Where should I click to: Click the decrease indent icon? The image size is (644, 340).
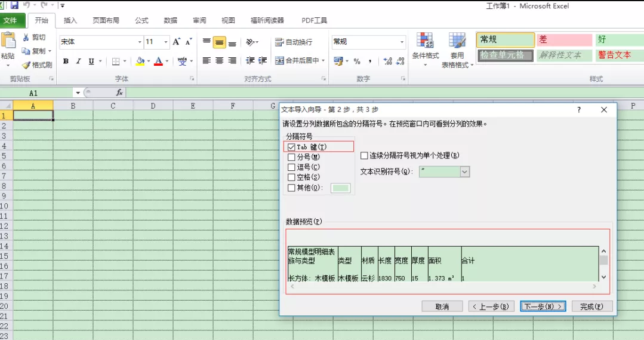point(250,61)
